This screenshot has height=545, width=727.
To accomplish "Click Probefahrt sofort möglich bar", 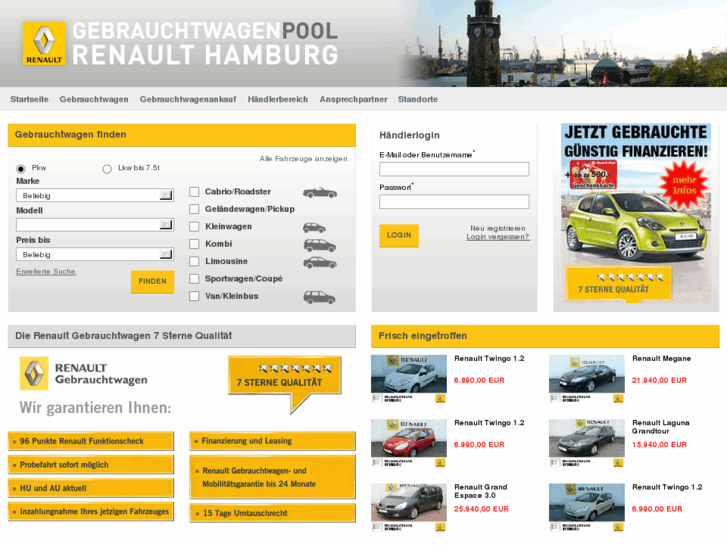I will 91,464.
